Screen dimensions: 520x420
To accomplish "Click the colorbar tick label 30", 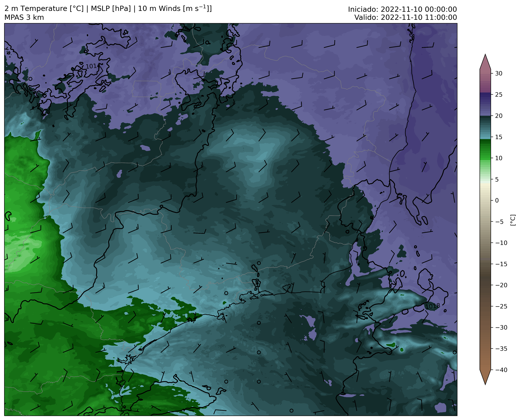I will point(498,73).
